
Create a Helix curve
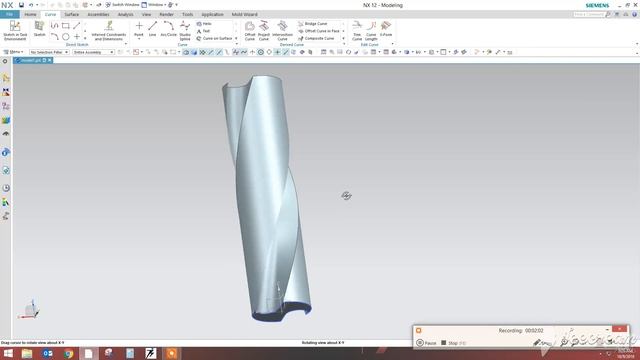tap(204, 24)
